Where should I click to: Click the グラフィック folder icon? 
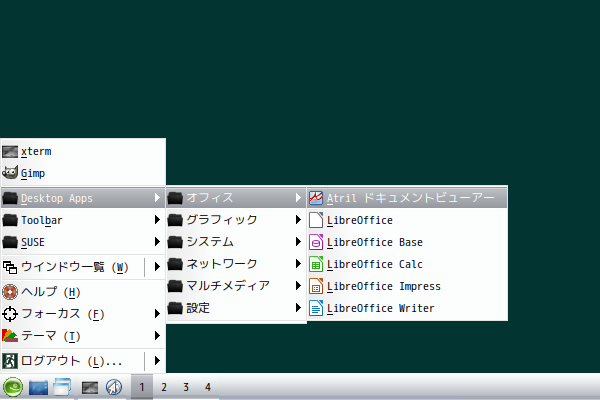pyautogui.click(x=175, y=220)
